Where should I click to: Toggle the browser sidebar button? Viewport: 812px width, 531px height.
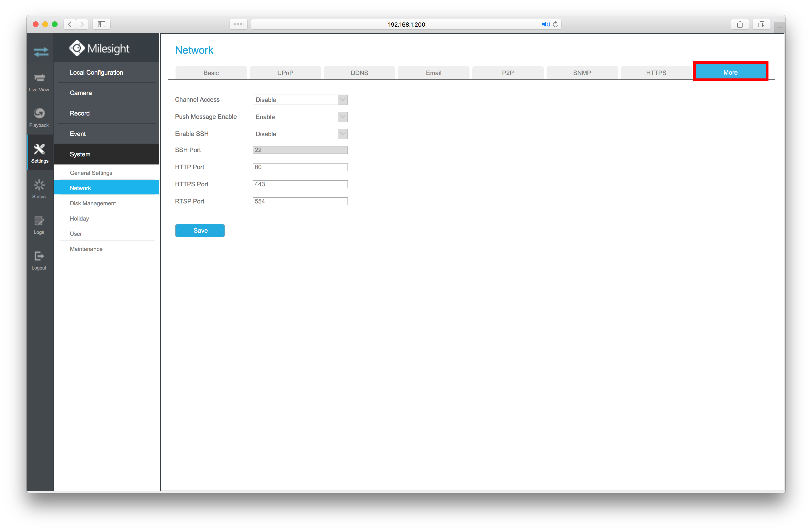tap(101, 24)
